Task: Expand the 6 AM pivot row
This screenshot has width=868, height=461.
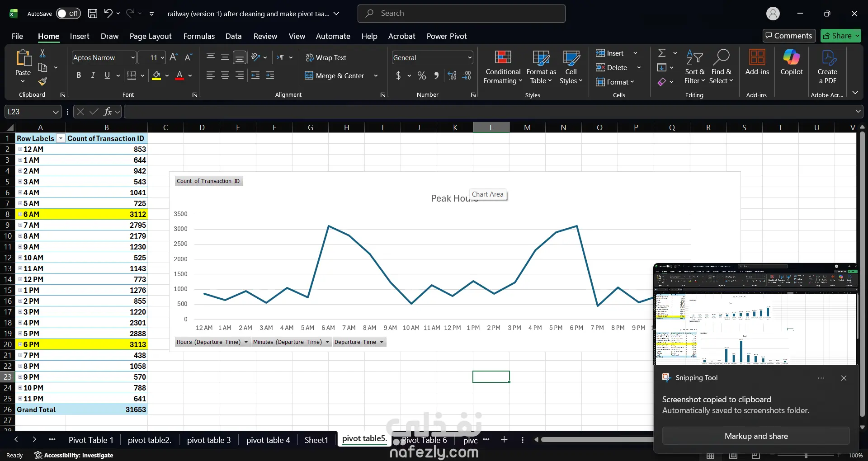Action: pos(20,214)
